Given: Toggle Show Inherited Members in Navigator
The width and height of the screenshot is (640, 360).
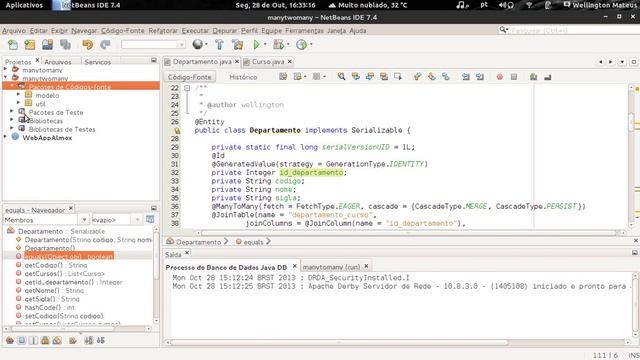Looking at the screenshot, I should (10, 340).
